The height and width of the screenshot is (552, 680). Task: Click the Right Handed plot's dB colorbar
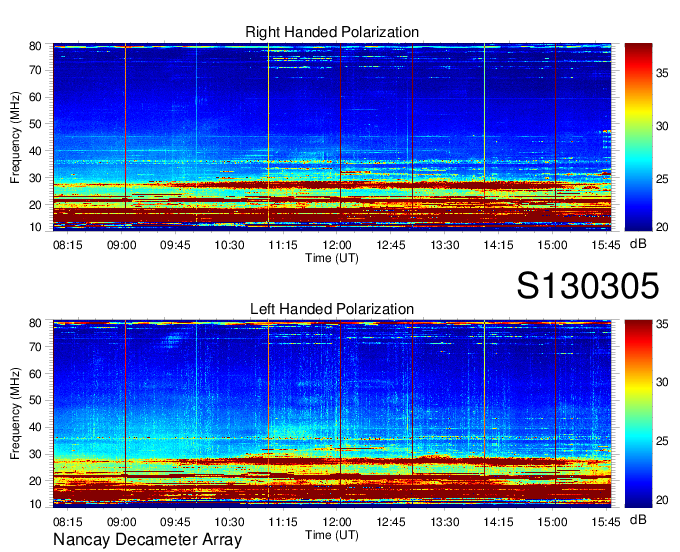(x=638, y=137)
